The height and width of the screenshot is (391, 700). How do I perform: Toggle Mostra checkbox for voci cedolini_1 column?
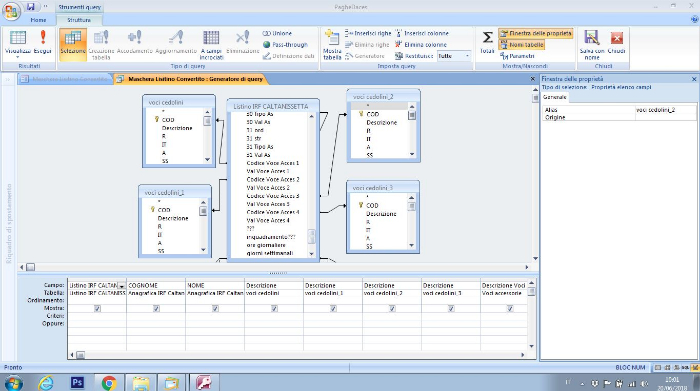pyautogui.click(x=333, y=308)
